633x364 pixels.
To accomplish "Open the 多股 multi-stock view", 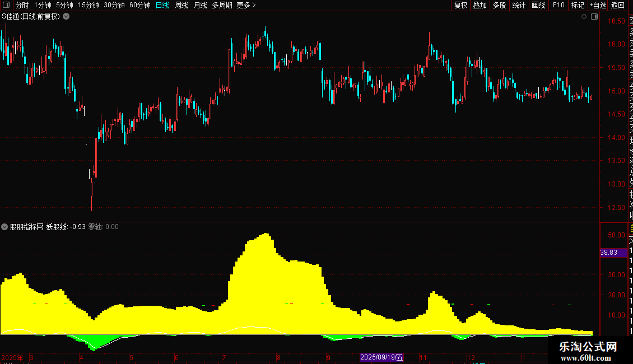I will click(499, 5).
